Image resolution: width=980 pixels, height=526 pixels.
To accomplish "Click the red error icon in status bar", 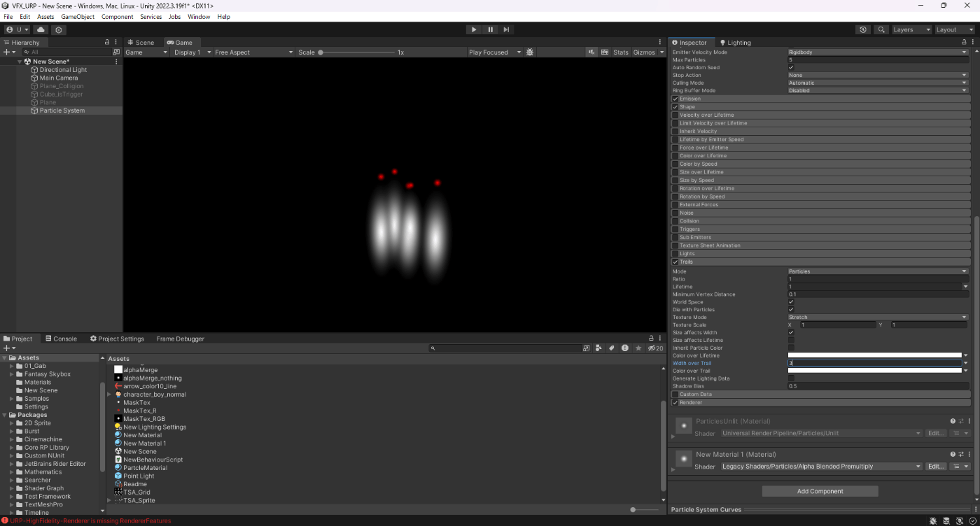I will point(5,520).
